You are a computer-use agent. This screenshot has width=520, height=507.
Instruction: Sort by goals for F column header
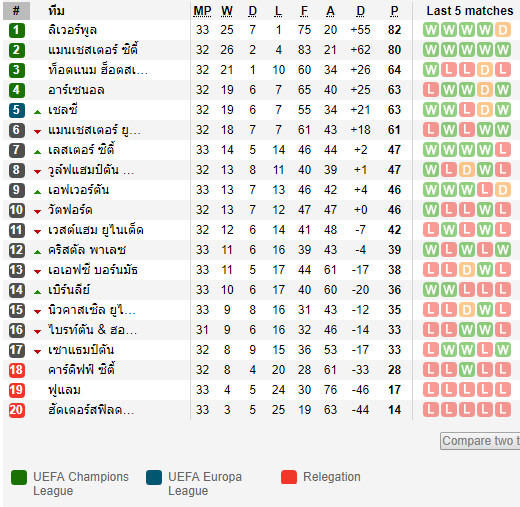pos(304,11)
